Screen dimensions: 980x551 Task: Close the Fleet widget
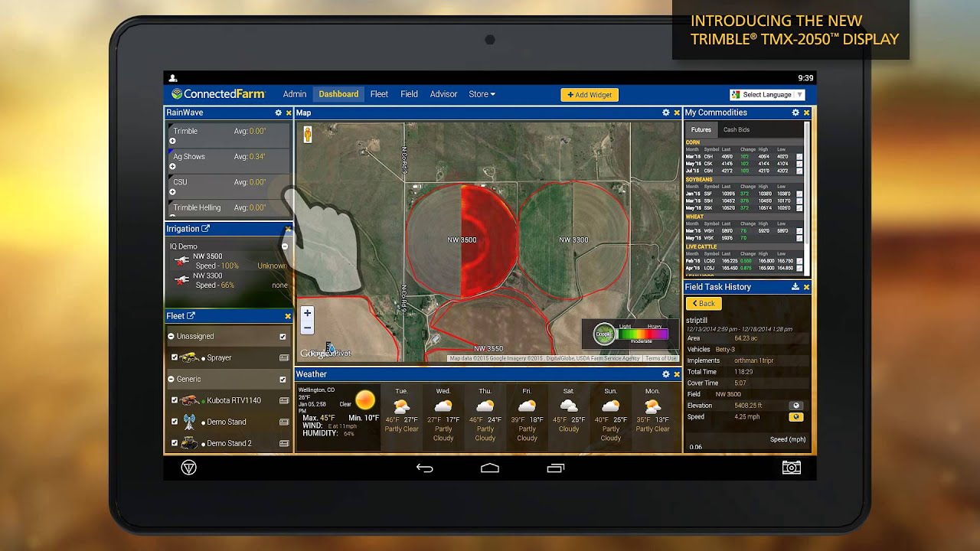click(x=288, y=316)
